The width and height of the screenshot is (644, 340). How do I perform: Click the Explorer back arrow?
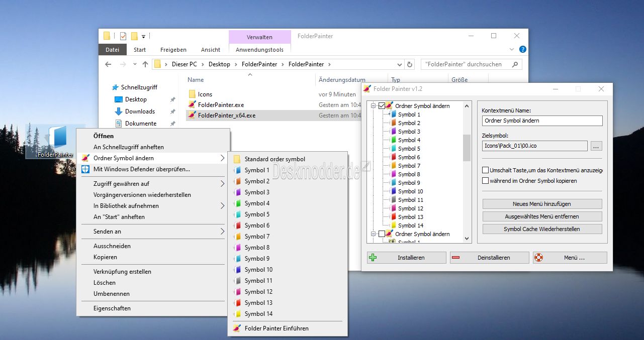tap(108, 64)
